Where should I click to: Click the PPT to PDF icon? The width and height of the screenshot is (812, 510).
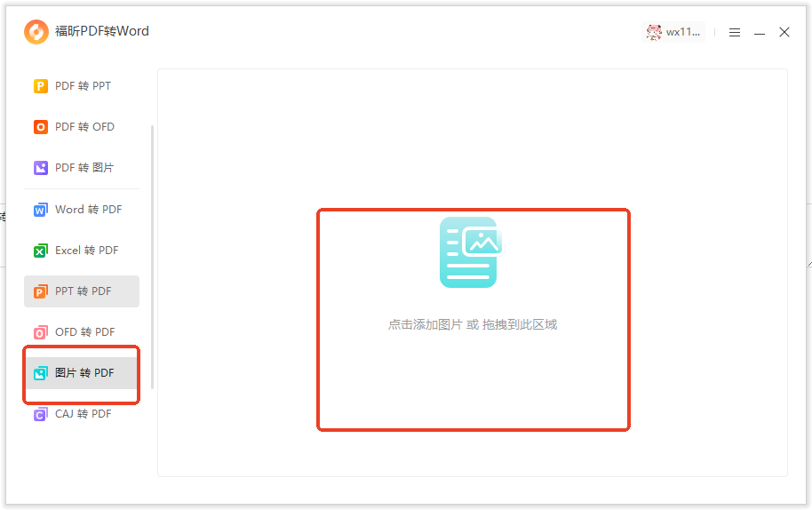pyautogui.click(x=40, y=292)
